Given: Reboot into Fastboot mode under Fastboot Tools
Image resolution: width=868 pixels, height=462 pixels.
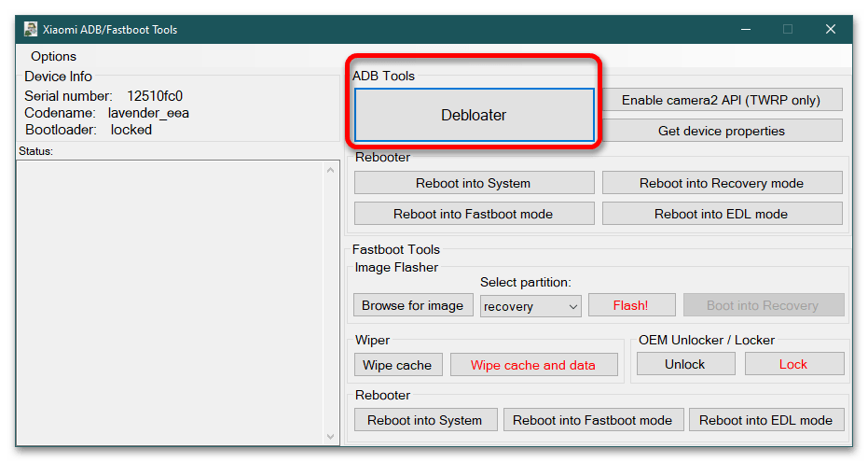Looking at the screenshot, I should coord(593,420).
